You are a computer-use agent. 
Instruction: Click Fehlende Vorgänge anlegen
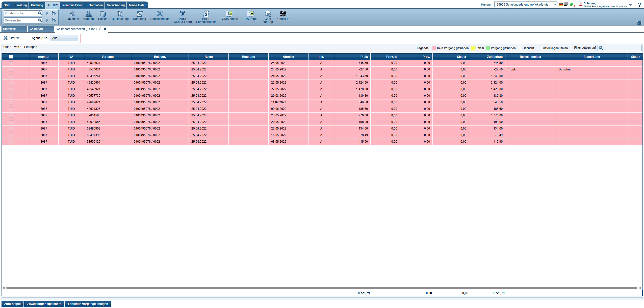coord(88,304)
